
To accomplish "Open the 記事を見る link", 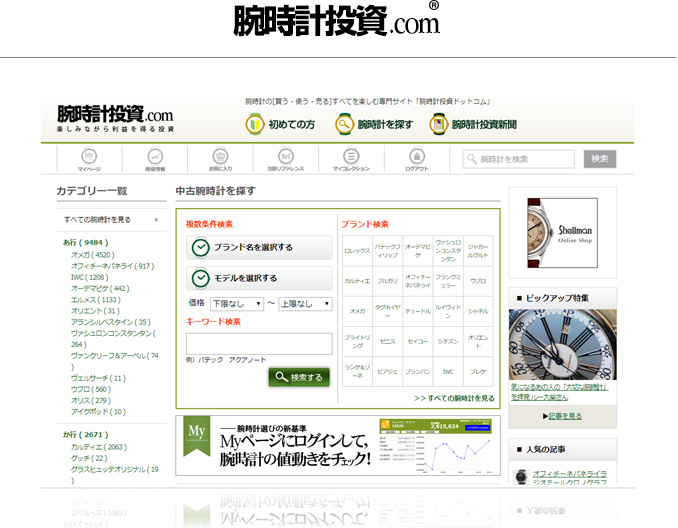I will click(565, 416).
